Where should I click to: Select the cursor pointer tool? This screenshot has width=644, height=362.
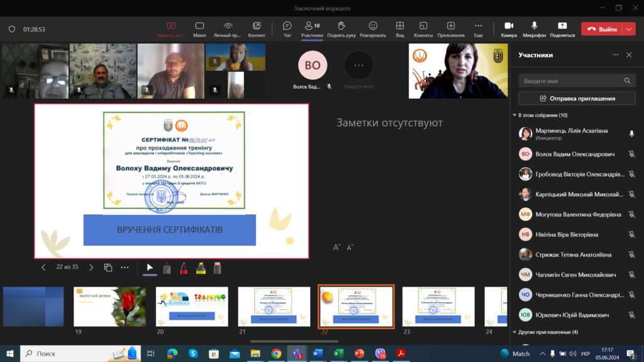coord(150,268)
